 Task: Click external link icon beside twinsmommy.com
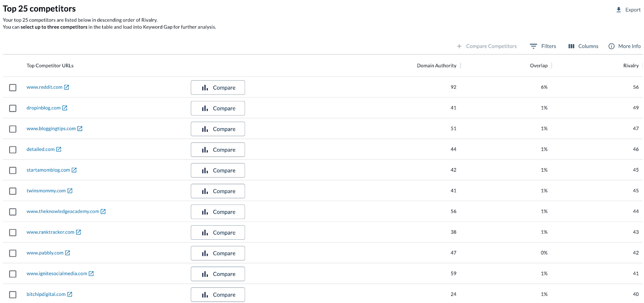click(70, 191)
